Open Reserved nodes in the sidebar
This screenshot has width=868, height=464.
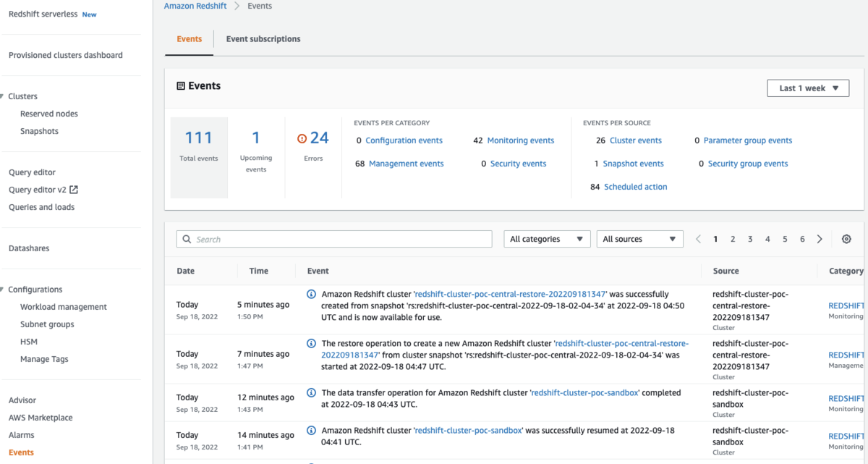49,114
